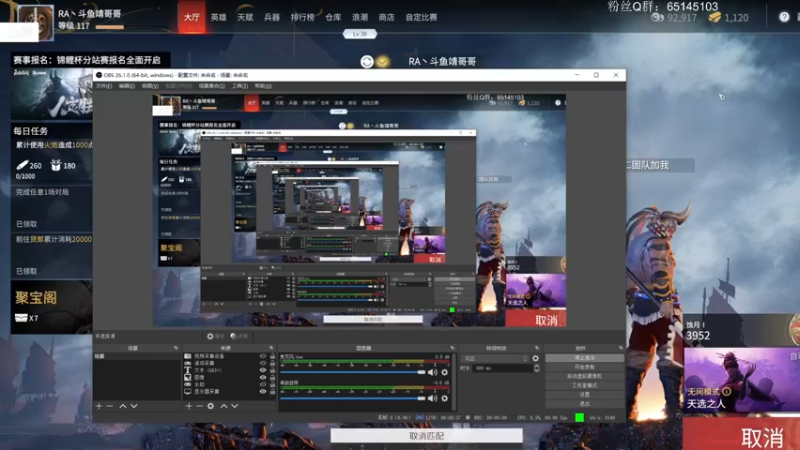Switch to 排行榜 tab in game
Screen dimensions: 800x450
pyautogui.click(x=303, y=17)
